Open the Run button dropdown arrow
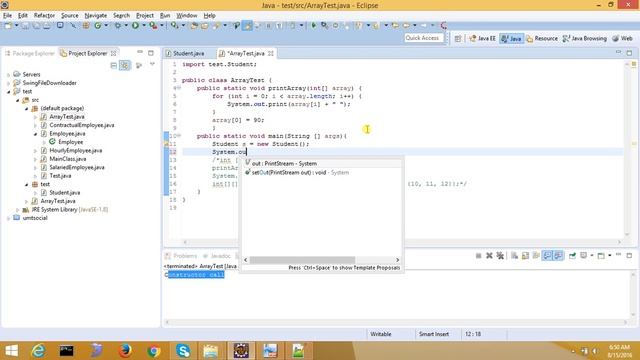Viewport: 640px width, 360px height. pos(144,26)
